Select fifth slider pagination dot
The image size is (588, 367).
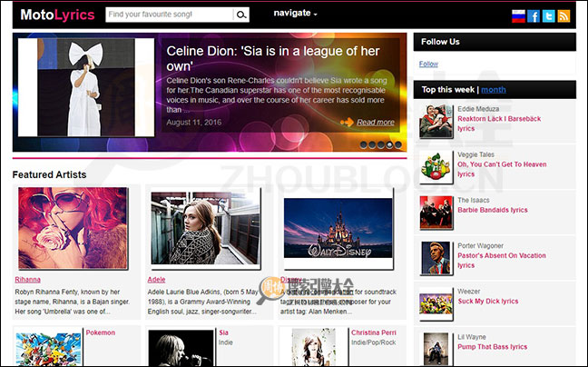(397, 144)
